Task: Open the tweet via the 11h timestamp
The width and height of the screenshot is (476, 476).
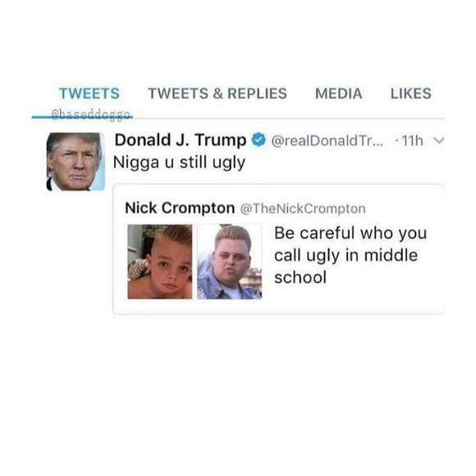Action: click(412, 140)
